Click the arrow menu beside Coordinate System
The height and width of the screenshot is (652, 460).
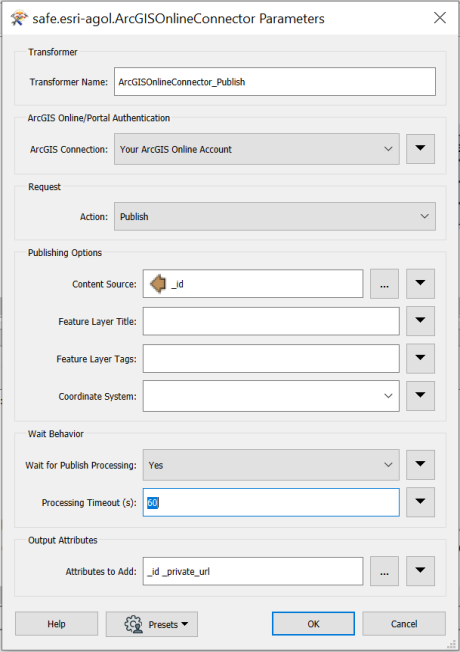coord(420,396)
